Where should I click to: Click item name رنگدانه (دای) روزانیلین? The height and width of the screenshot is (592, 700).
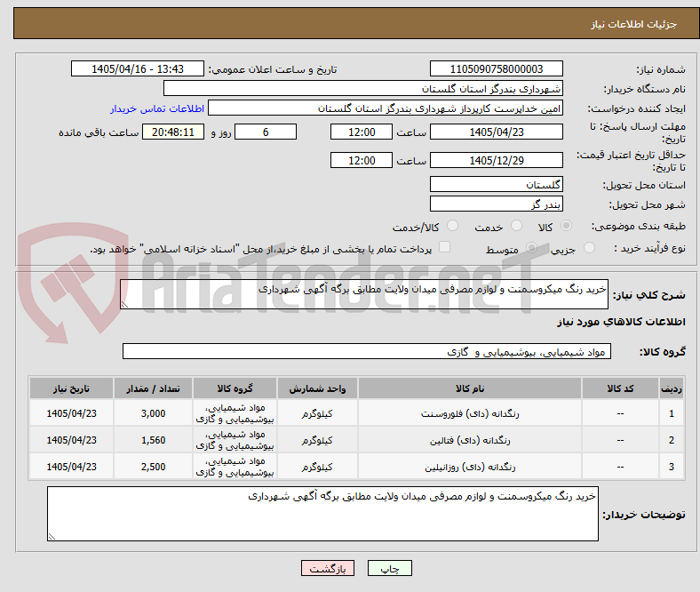coord(470,467)
